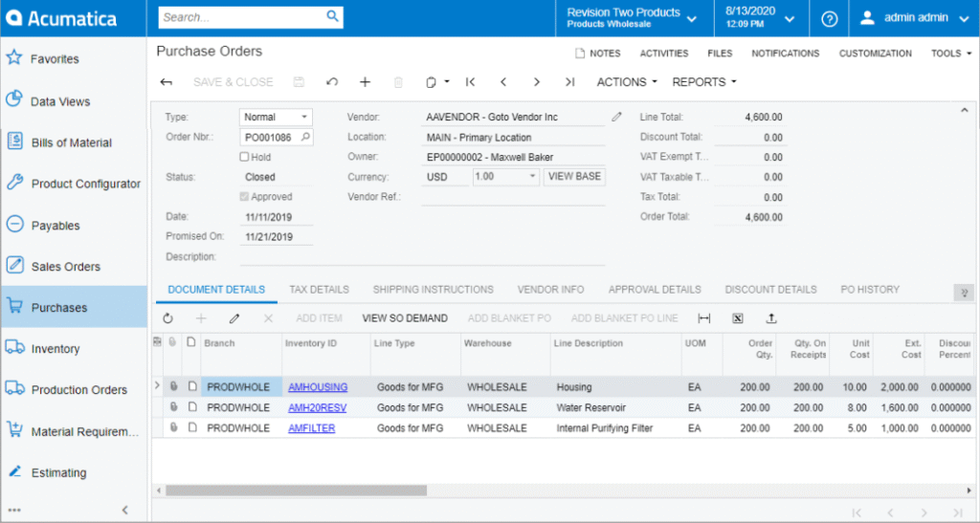Go to the last record
Image resolution: width=980 pixels, height=523 pixels.
(x=569, y=82)
